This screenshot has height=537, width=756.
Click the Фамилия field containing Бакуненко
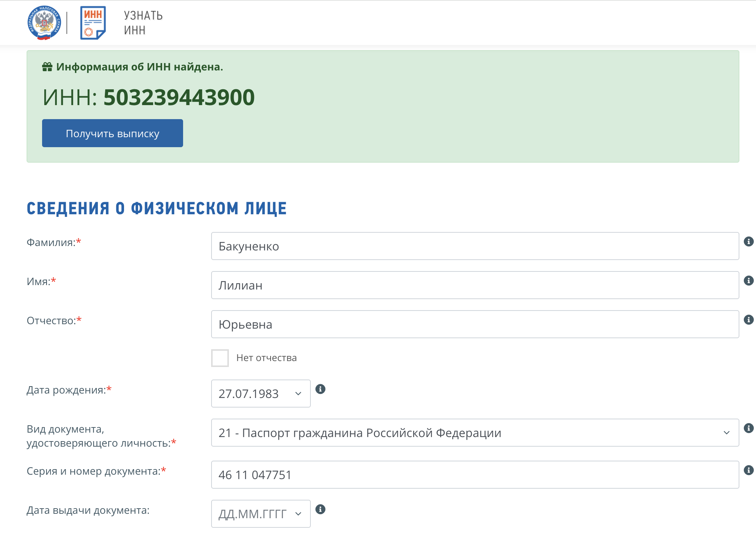475,246
